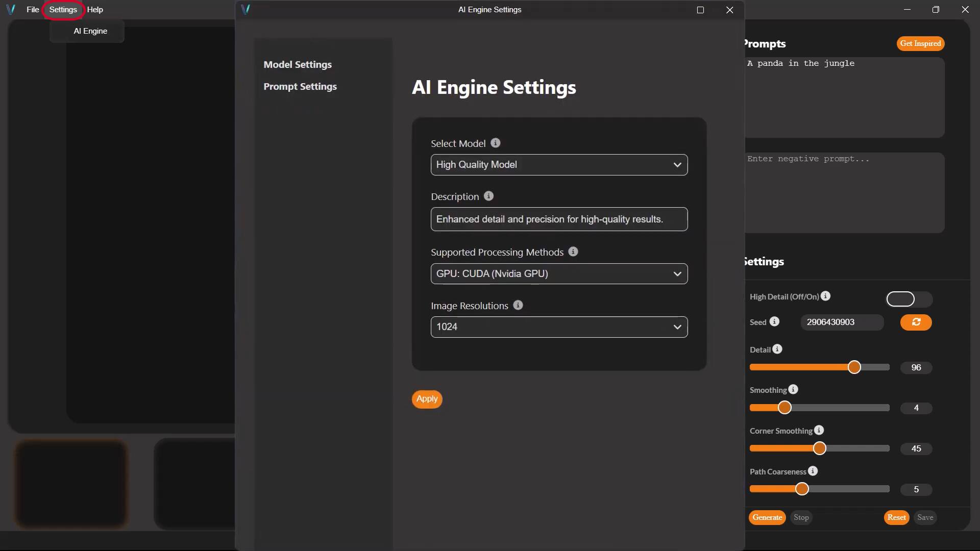Viewport: 980px width, 551px height.
Task: Click info icon beside Description label
Action: pos(488,196)
